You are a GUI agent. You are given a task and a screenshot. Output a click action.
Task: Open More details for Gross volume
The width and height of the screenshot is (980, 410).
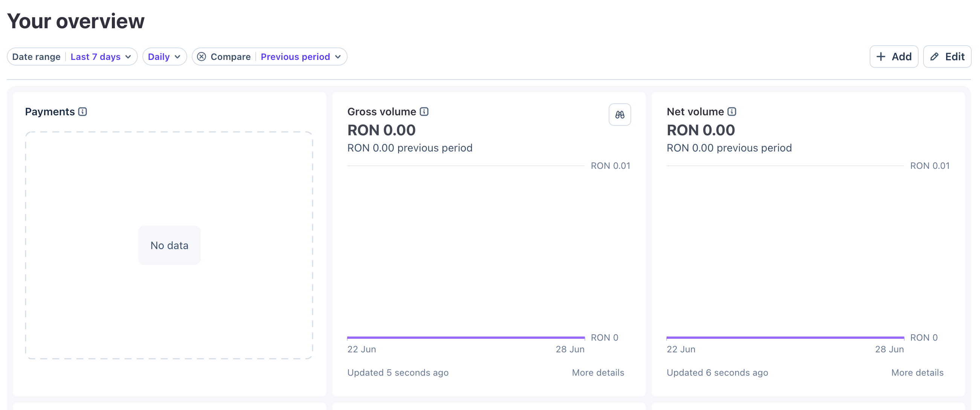click(598, 372)
